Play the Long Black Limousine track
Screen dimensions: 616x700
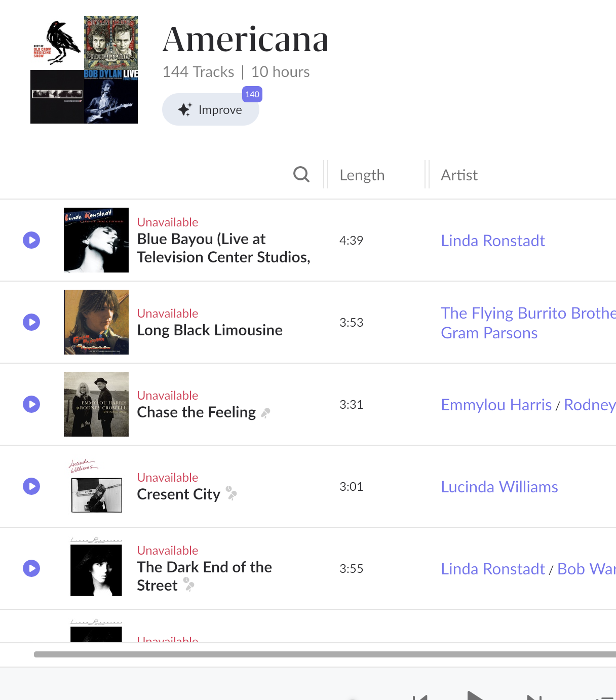[x=31, y=322]
